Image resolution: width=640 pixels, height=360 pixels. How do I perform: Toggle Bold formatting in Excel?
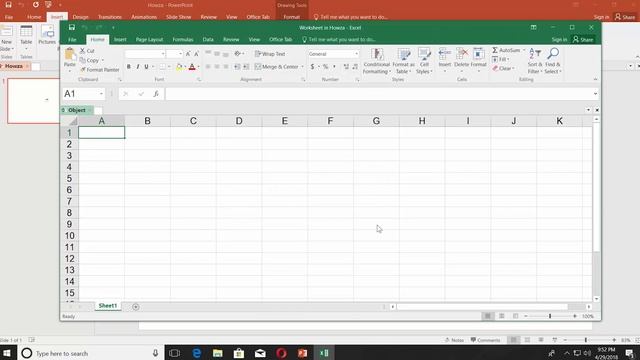[x=129, y=67]
